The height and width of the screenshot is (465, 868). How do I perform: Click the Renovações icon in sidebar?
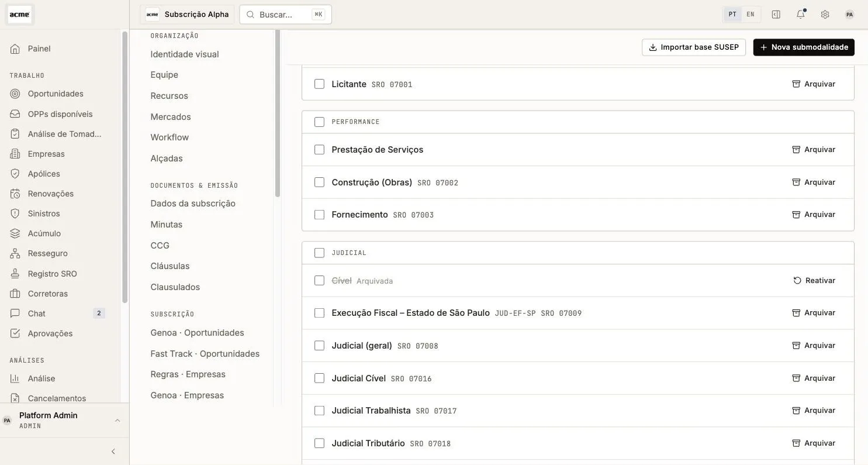(x=16, y=194)
